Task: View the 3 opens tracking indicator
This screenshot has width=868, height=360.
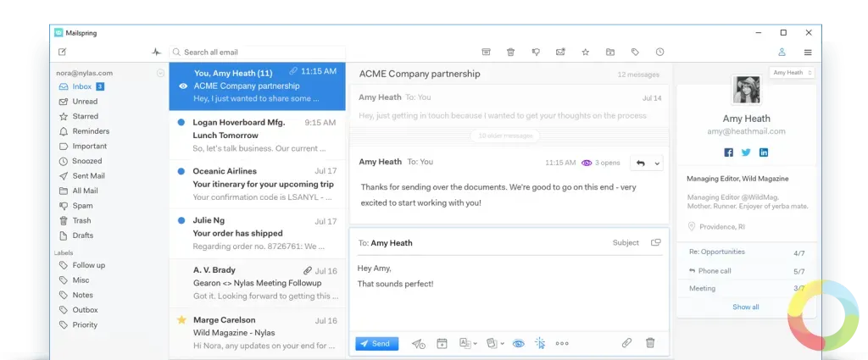Action: tap(601, 163)
